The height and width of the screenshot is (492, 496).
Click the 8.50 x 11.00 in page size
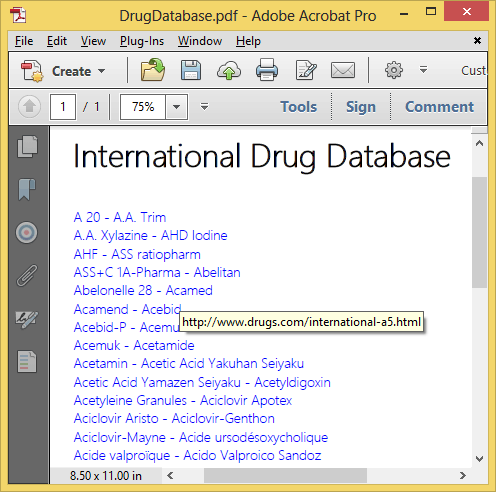click(x=106, y=476)
